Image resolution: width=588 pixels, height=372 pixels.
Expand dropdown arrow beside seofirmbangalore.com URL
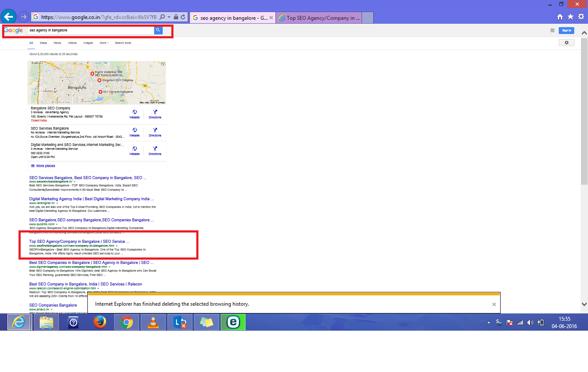[x=116, y=245]
